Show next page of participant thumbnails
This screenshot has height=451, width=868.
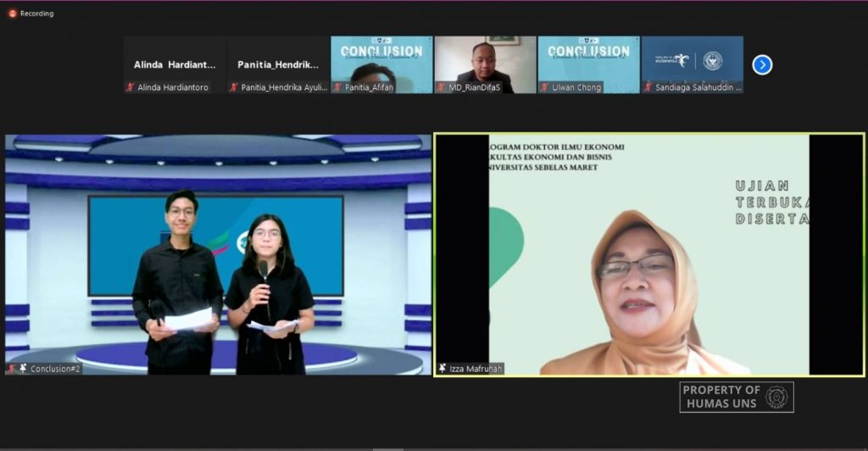[762, 64]
